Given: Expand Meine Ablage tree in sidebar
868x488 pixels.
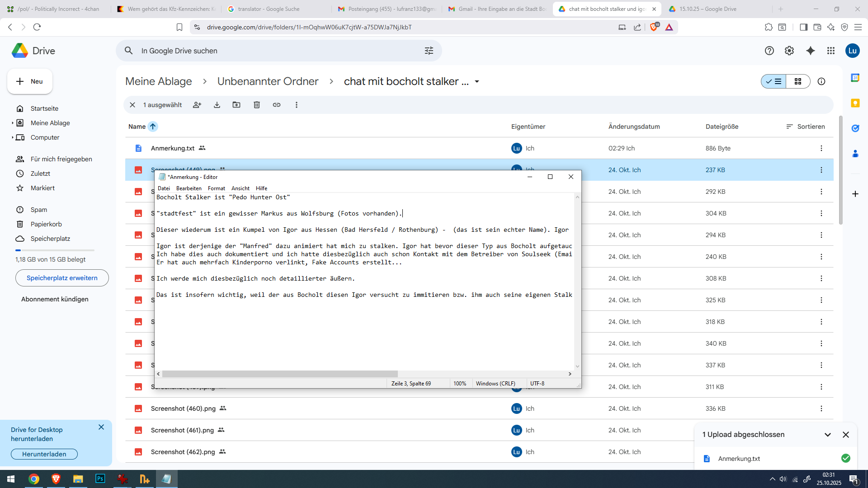Looking at the screenshot, I should pyautogui.click(x=12, y=123).
